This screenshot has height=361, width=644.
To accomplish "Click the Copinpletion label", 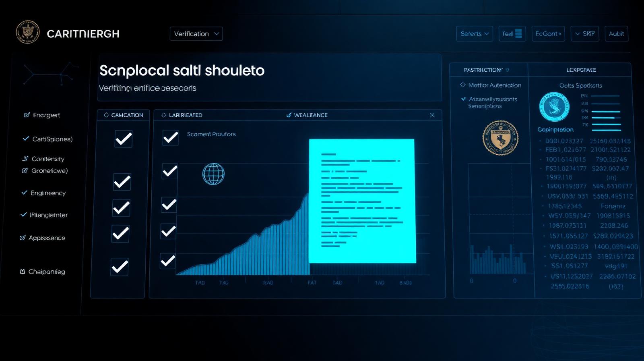I will [x=555, y=130].
